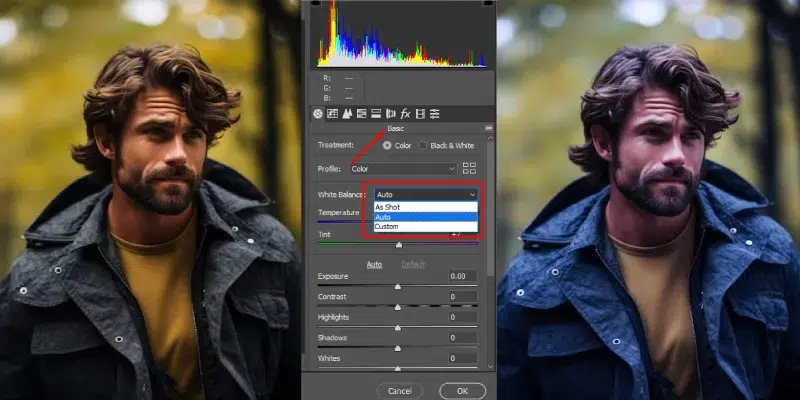Click the Highlights slider handle
This screenshot has height=400, width=800.
pyautogui.click(x=397, y=328)
